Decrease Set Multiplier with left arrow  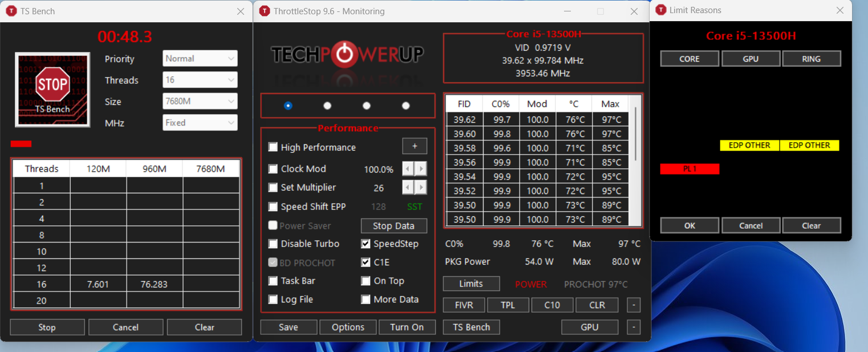408,187
